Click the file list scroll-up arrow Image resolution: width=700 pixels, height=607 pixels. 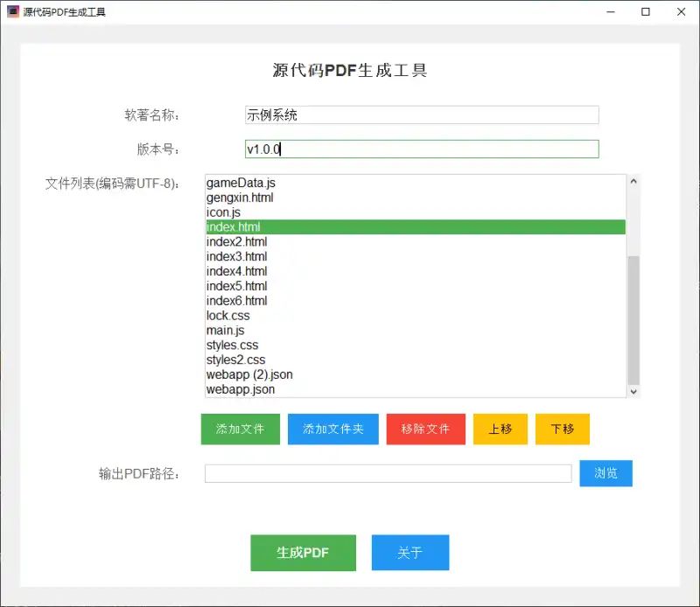633,181
